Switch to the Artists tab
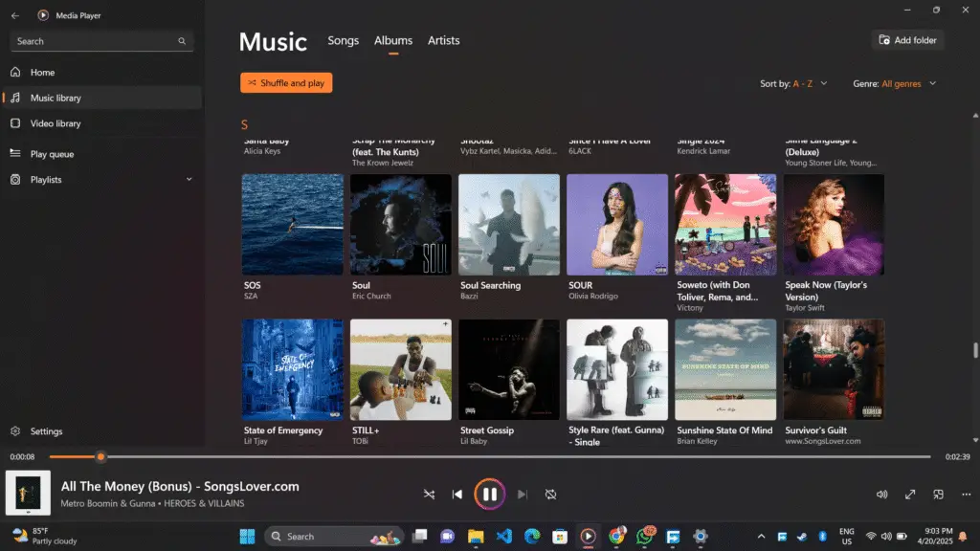This screenshot has height=551, width=980. (444, 40)
